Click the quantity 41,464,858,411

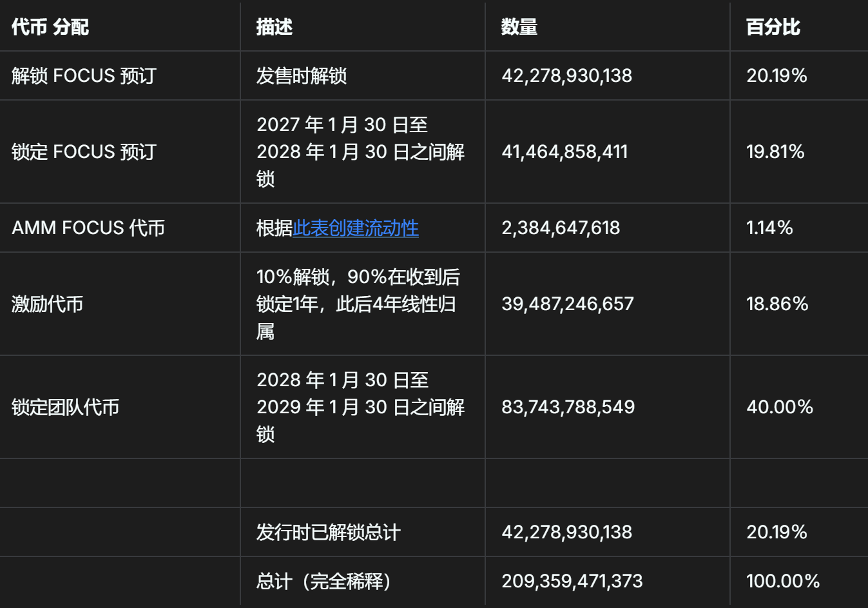(x=564, y=152)
